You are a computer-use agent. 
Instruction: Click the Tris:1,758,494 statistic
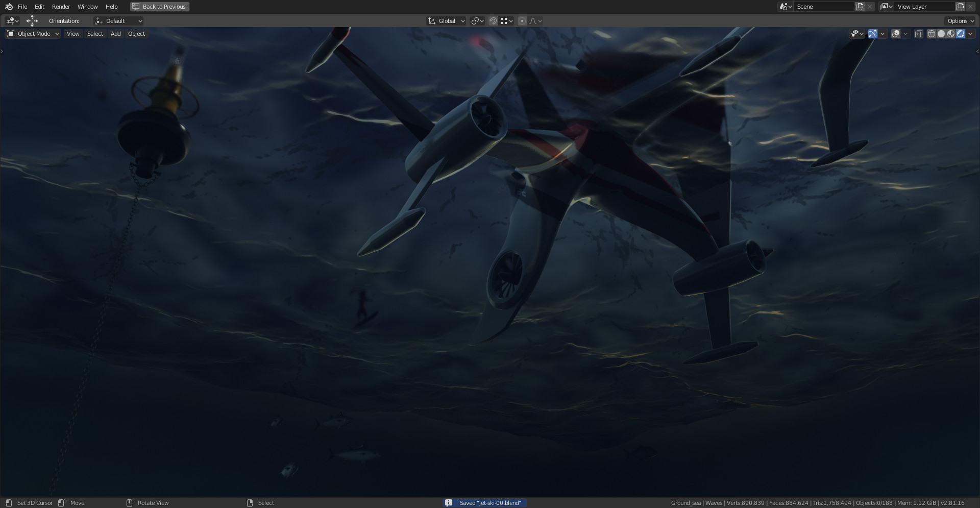pyautogui.click(x=832, y=503)
